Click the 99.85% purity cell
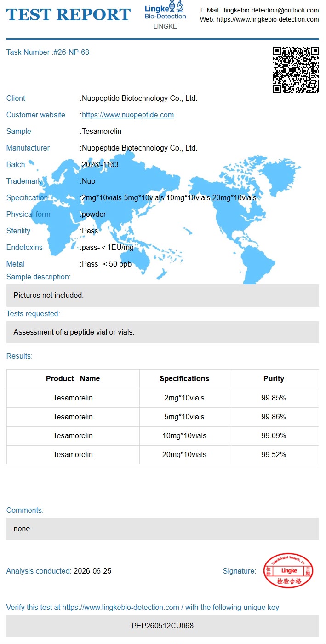Viewport: 326px width, 644px height. (x=274, y=398)
